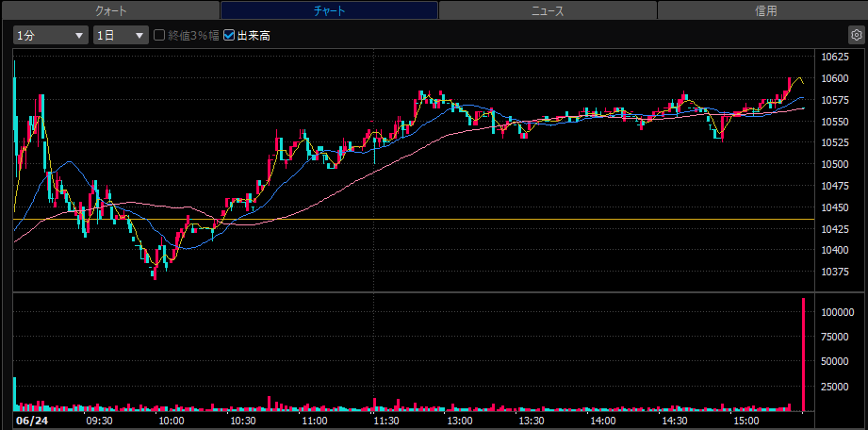Click the 10:00 time axis label

click(x=172, y=421)
